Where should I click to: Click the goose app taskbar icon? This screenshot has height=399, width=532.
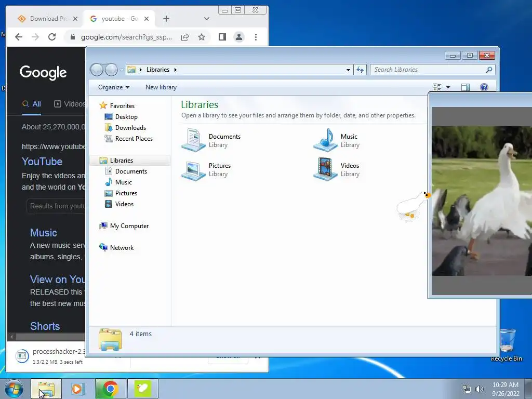142,389
